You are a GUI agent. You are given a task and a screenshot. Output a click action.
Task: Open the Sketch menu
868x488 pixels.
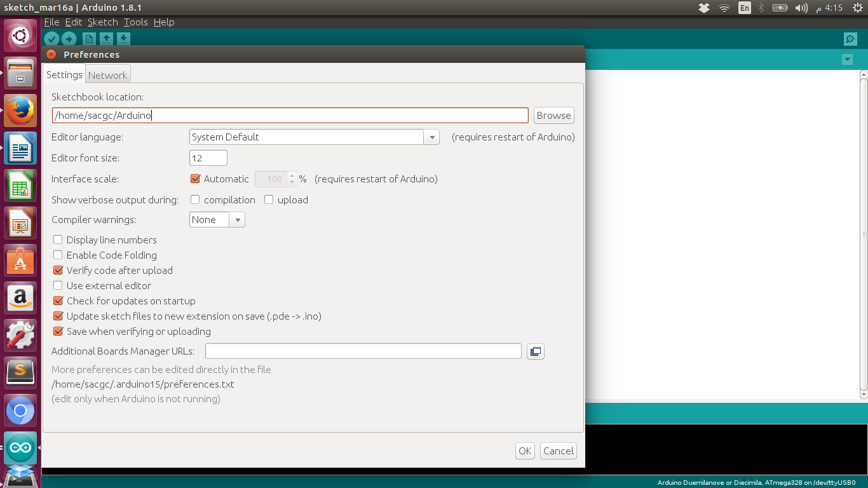coord(103,22)
